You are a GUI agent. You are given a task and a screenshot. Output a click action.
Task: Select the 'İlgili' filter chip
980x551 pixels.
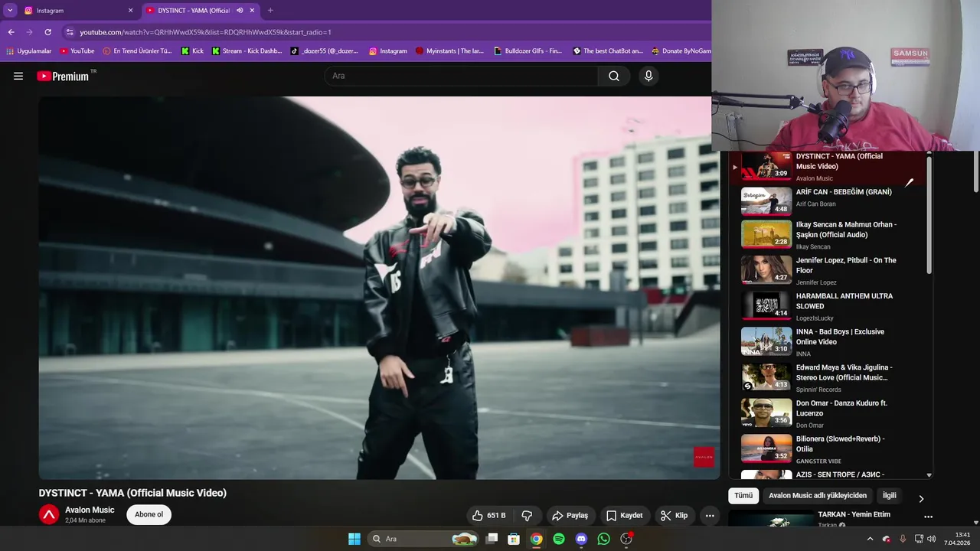coord(889,496)
